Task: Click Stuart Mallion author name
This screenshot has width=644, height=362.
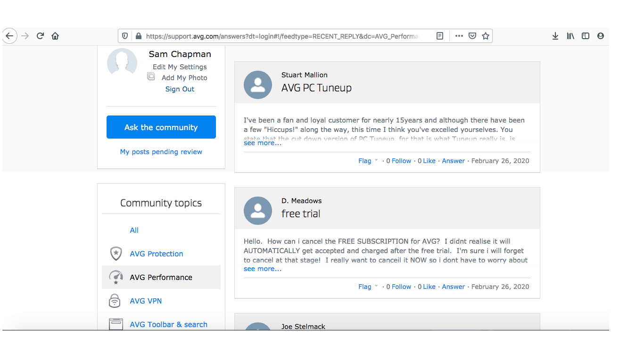Action: tap(305, 75)
